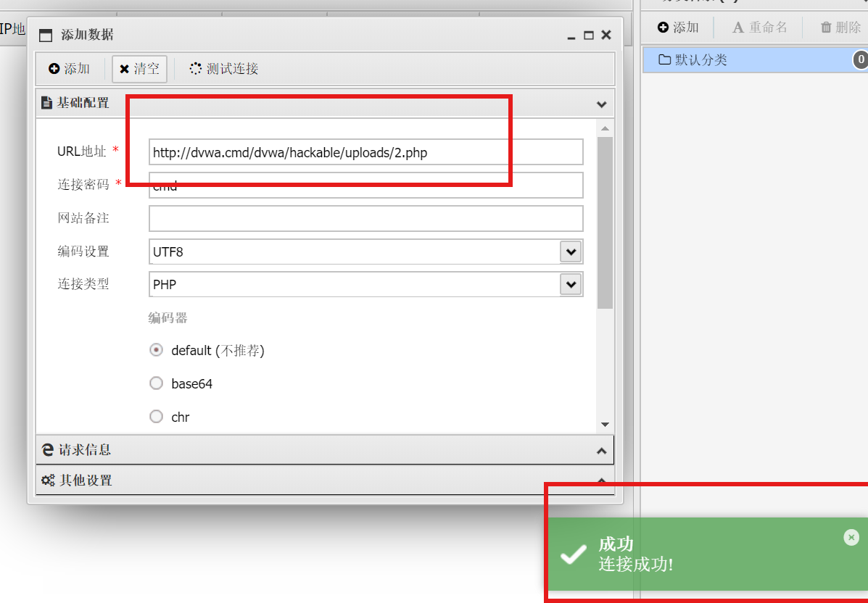This screenshot has width=868, height=603.
Task: Click 测试连接 to test the connection
Action: [223, 69]
